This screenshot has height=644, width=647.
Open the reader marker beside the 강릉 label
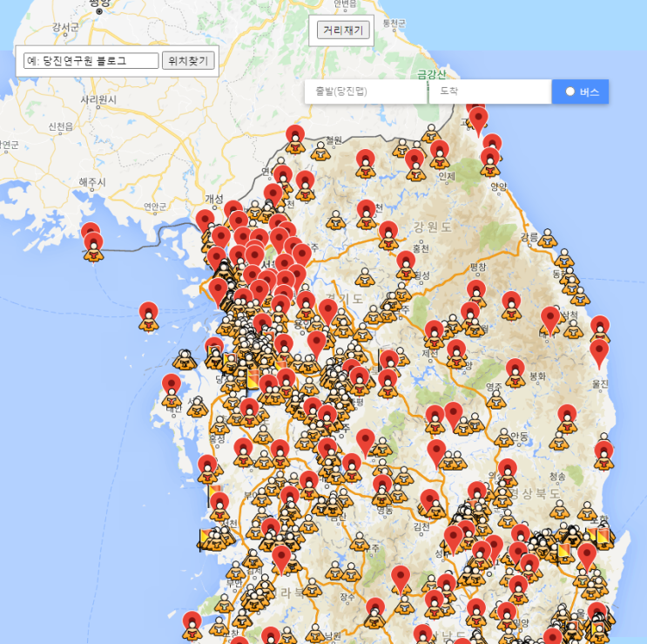[x=547, y=239]
